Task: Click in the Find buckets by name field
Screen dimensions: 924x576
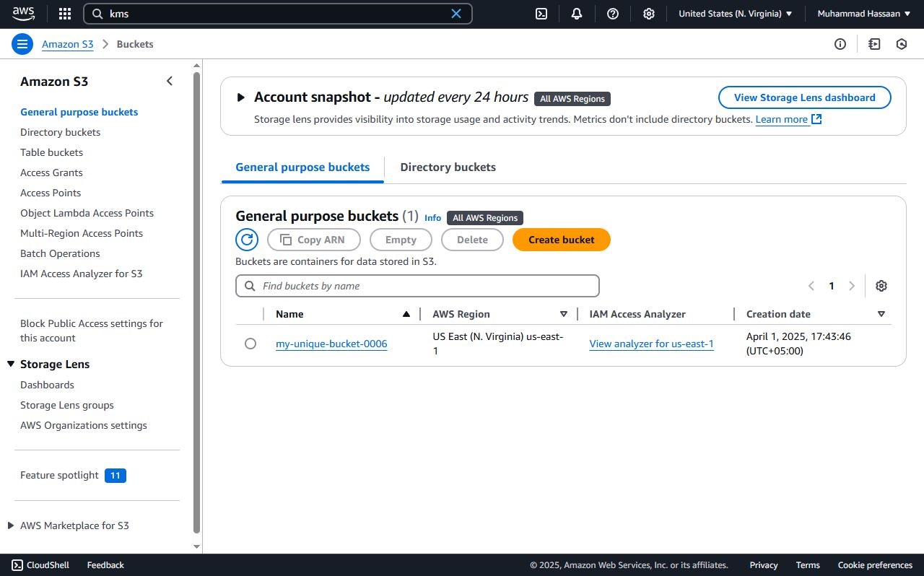Action: pyautogui.click(x=417, y=286)
